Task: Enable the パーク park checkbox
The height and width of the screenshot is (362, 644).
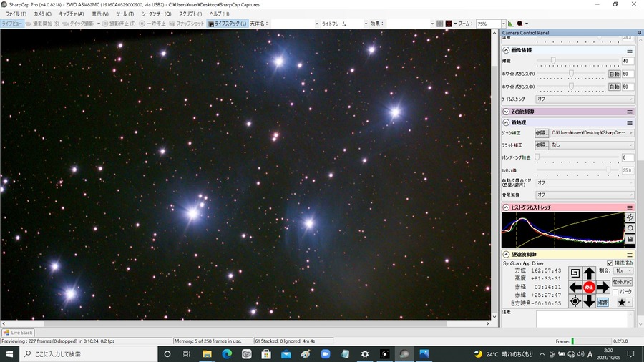Action: [x=615, y=292]
